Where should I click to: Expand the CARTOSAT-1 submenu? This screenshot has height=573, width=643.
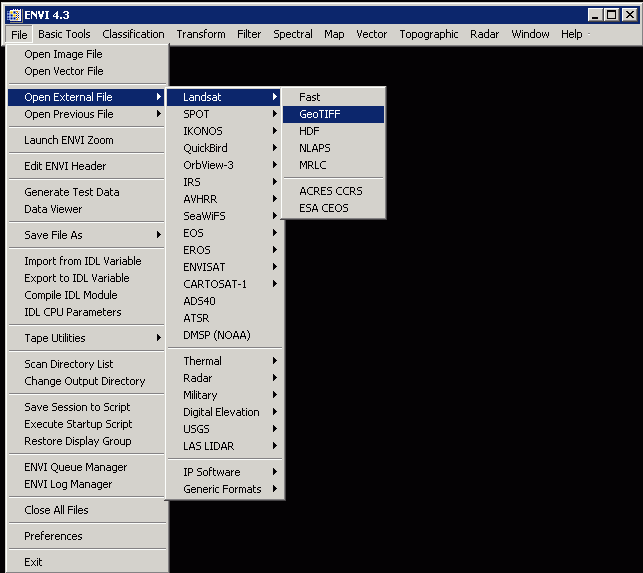pos(224,285)
